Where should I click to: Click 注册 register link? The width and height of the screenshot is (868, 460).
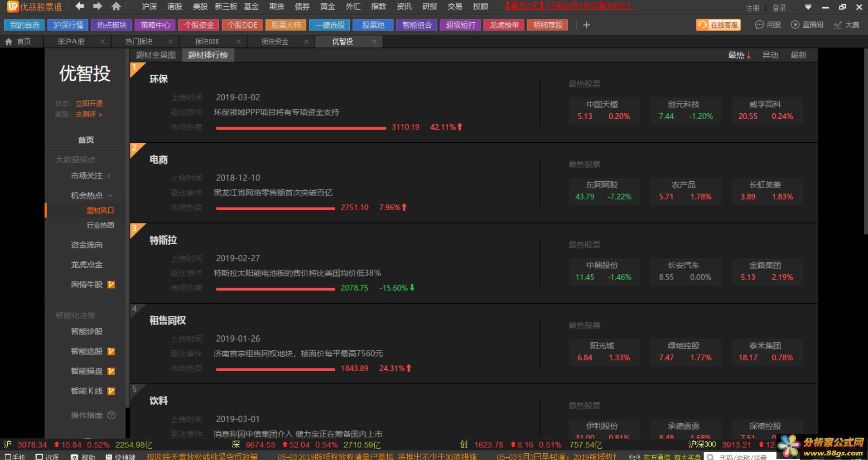(x=752, y=8)
